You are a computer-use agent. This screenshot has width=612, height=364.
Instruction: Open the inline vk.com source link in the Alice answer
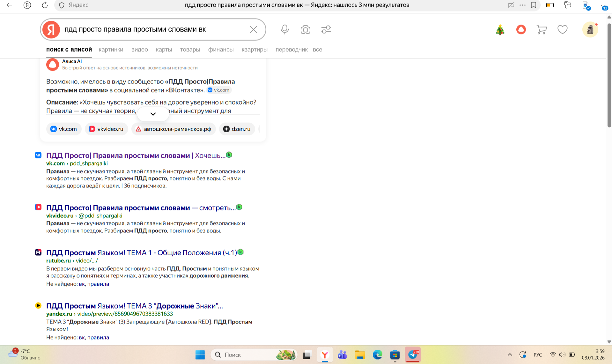pos(219,90)
